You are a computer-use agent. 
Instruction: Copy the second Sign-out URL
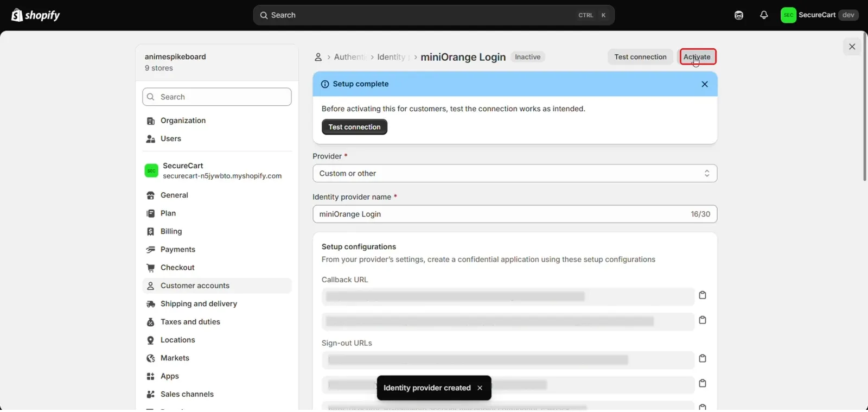point(703,384)
